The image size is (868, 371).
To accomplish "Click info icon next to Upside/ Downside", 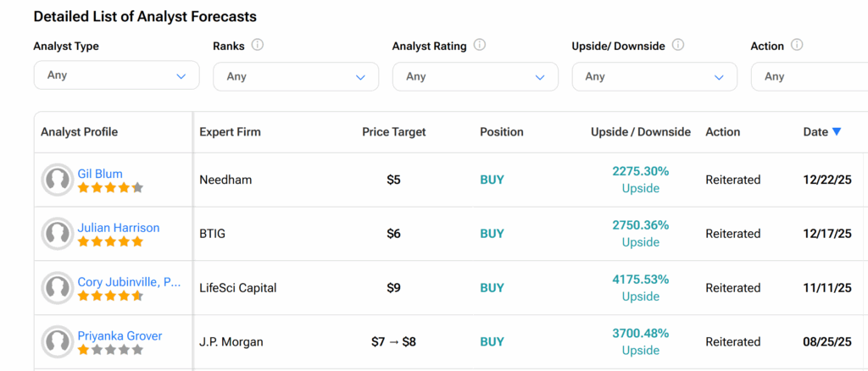I will point(678,46).
